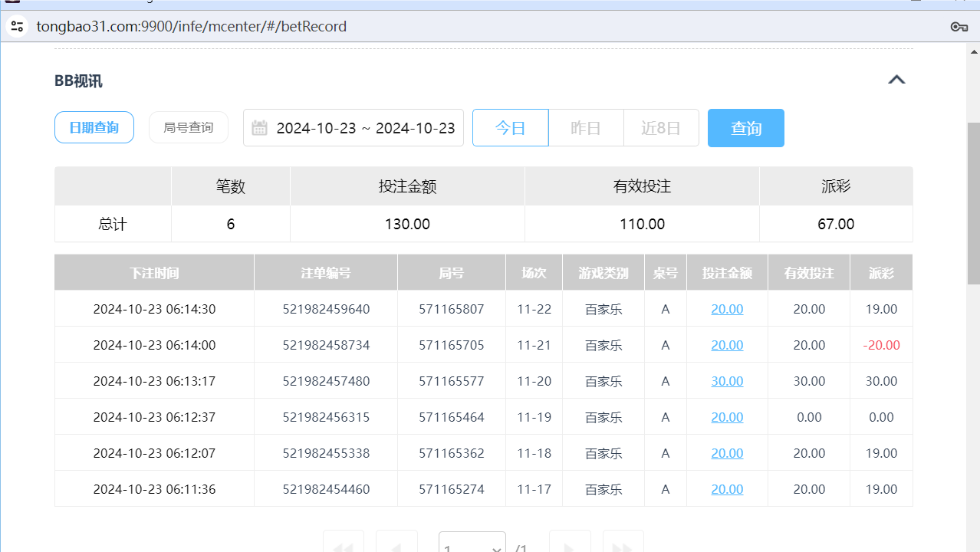
Task: Select the 今日 tab
Action: (510, 127)
